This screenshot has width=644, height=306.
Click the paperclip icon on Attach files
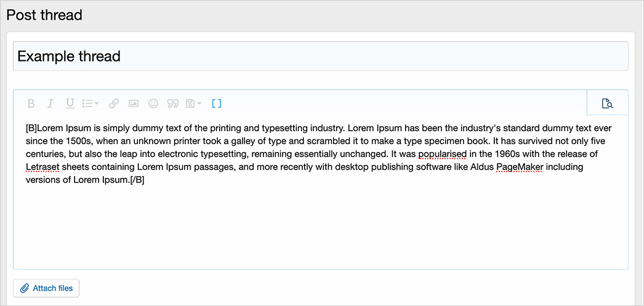(25, 288)
